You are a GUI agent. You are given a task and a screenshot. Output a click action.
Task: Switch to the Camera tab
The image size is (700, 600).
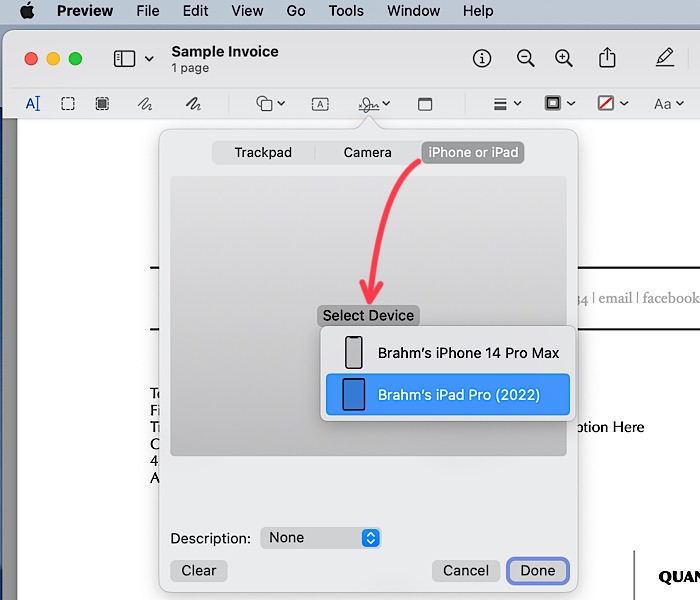coord(368,153)
